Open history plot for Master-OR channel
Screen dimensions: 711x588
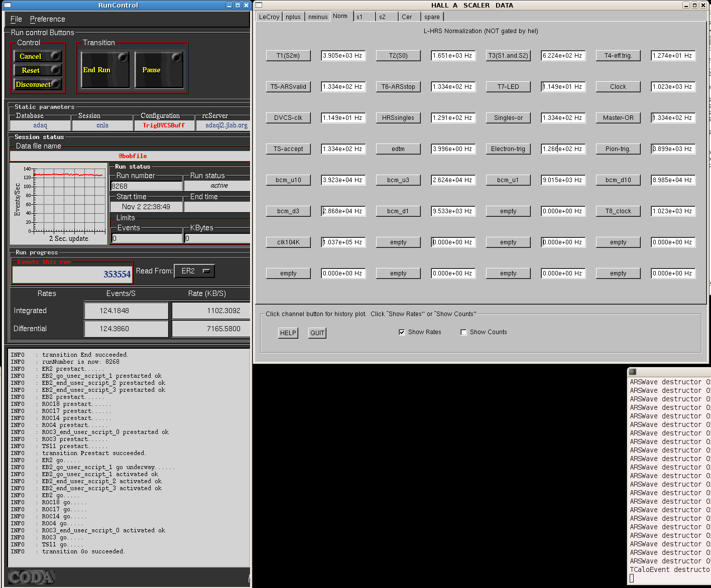618,118
